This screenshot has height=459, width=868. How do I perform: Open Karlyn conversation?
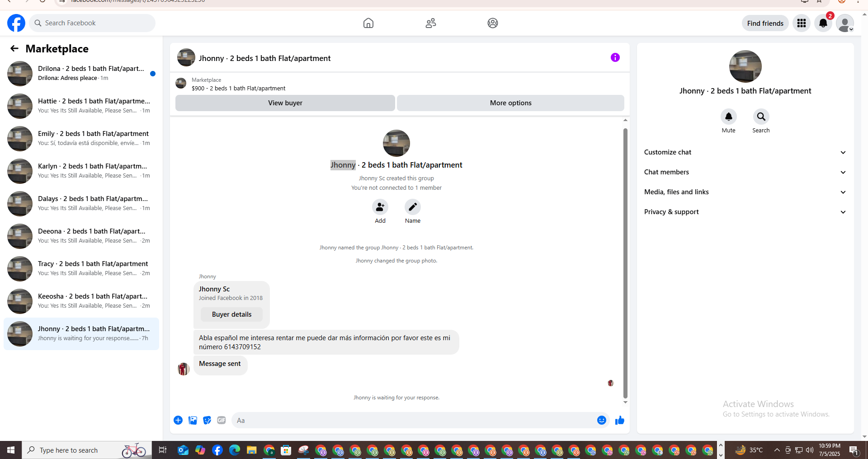point(81,171)
